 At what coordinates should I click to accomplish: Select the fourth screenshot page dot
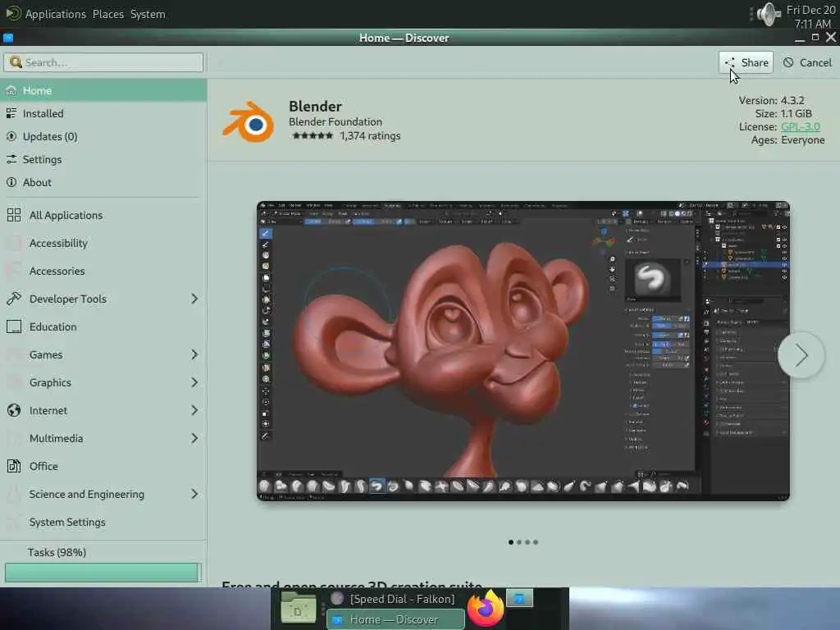click(535, 542)
